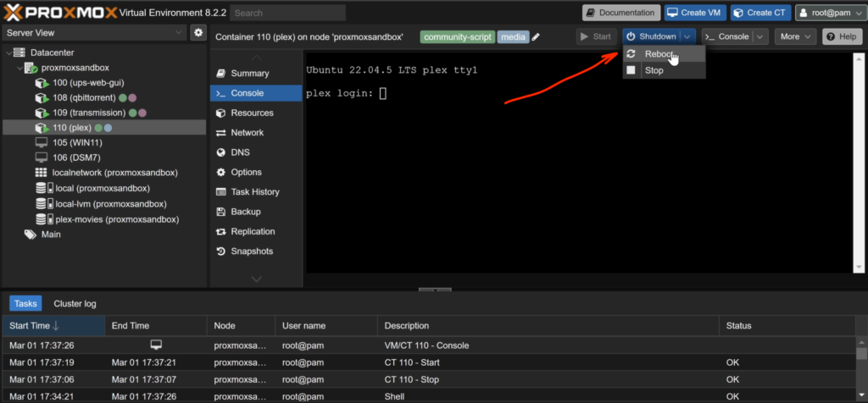Click the task log vertical scrollbar
Viewport: 868px width, 403px height.
click(x=861, y=367)
